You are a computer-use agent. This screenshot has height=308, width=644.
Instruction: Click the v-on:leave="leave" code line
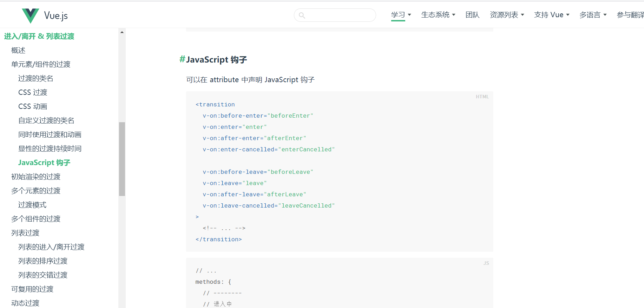(235, 183)
